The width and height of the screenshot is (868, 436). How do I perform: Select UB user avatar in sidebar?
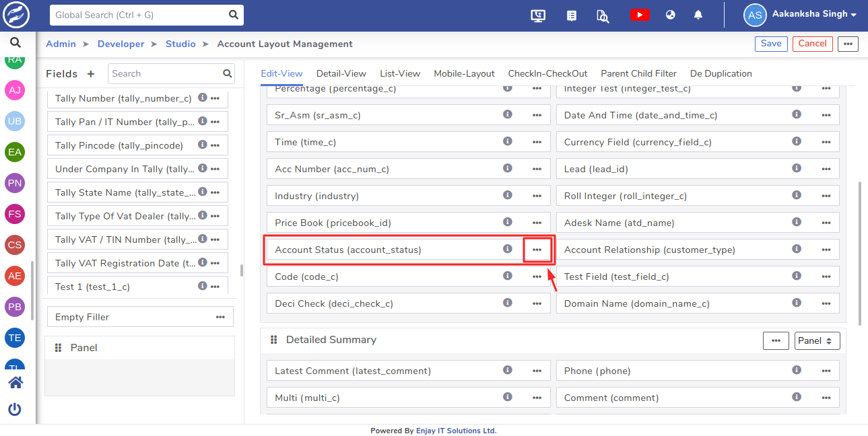coord(15,121)
